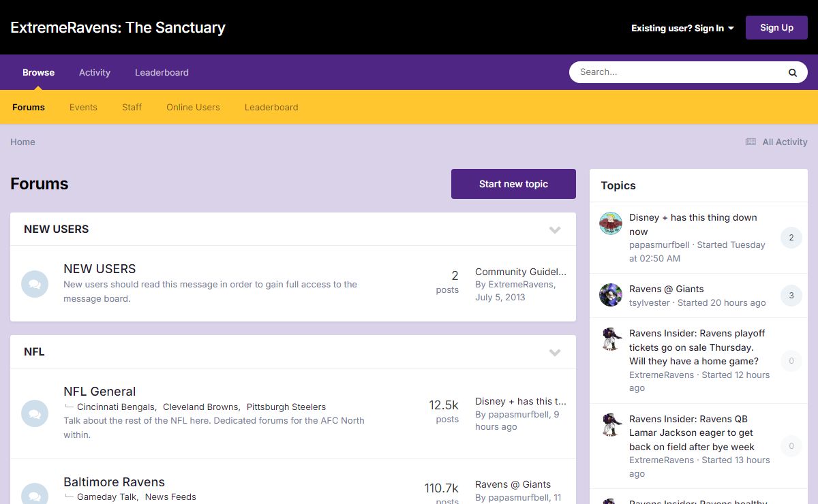The image size is (818, 504).
Task: Open the Existing user Sign In dropdown
Action: (x=682, y=28)
